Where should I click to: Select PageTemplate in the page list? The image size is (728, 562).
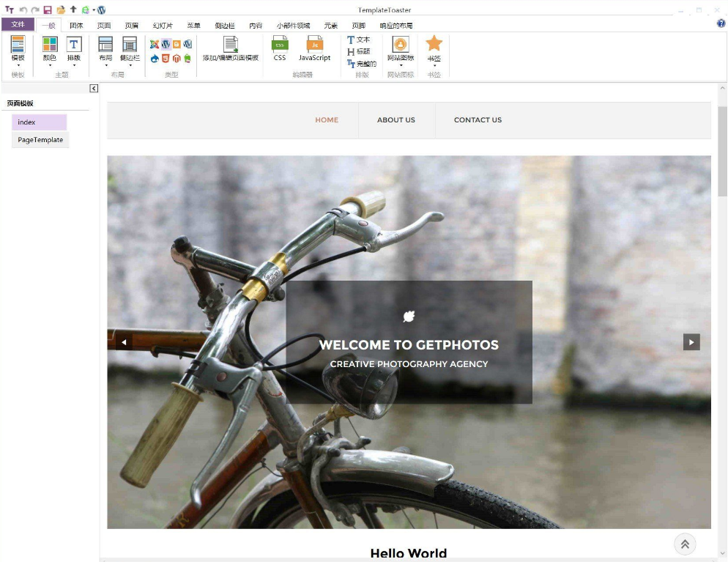point(40,140)
